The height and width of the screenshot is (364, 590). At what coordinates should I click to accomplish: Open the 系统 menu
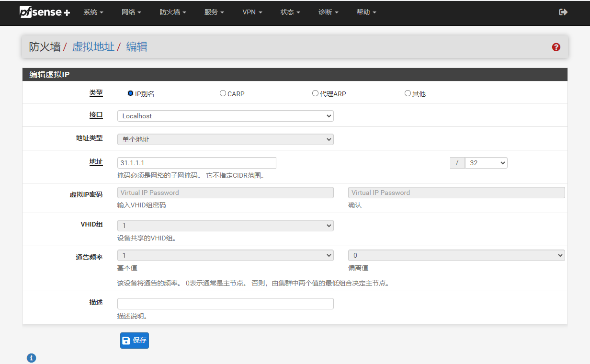point(93,12)
